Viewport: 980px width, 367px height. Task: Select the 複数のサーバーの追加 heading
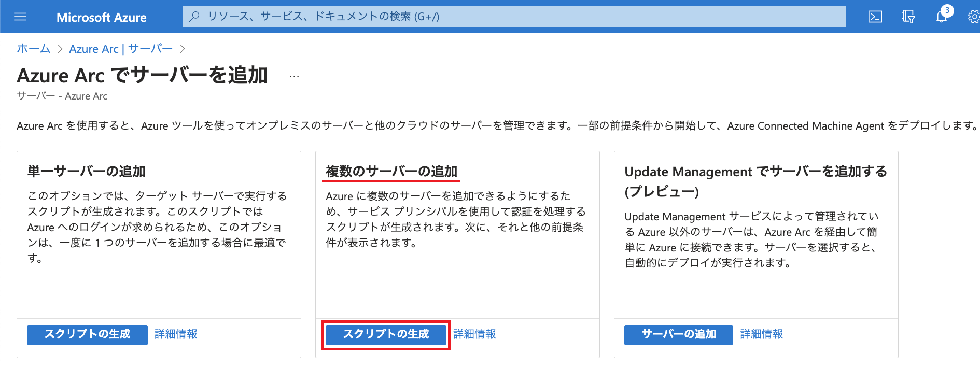pyautogui.click(x=391, y=172)
